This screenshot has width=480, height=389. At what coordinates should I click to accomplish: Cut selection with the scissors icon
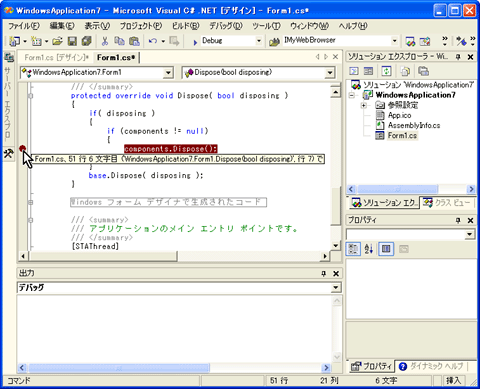[x=105, y=41]
